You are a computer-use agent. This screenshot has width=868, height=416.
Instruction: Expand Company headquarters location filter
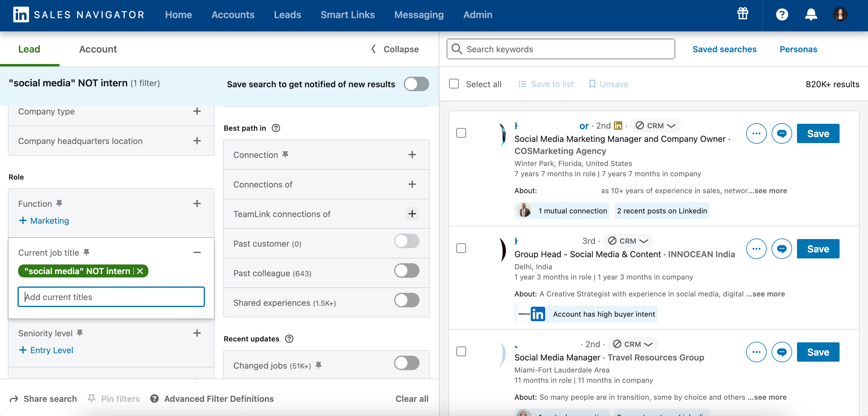(197, 141)
